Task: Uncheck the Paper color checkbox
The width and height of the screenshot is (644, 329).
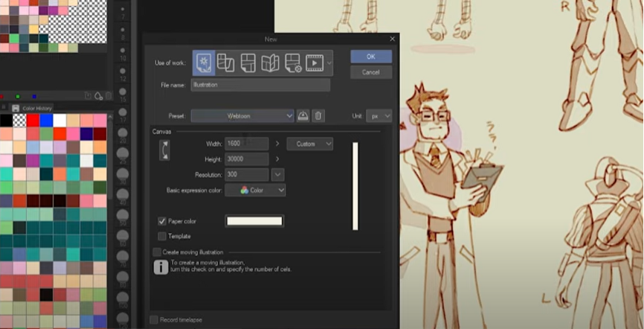Action: [x=162, y=221]
